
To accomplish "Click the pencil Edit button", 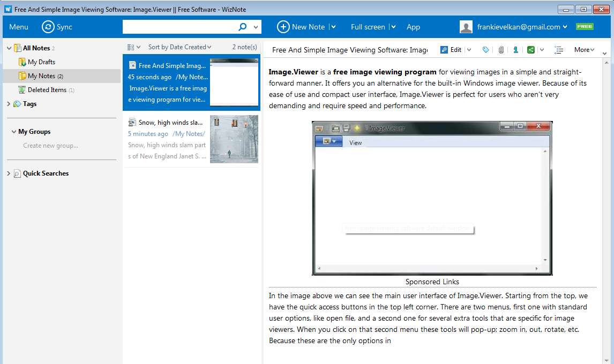I will click(x=451, y=50).
